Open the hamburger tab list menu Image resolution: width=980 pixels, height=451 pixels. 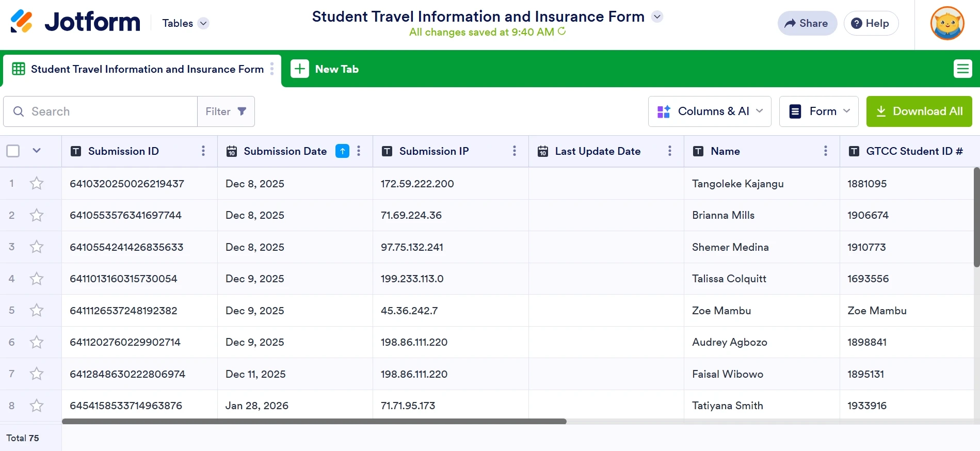pos(962,69)
